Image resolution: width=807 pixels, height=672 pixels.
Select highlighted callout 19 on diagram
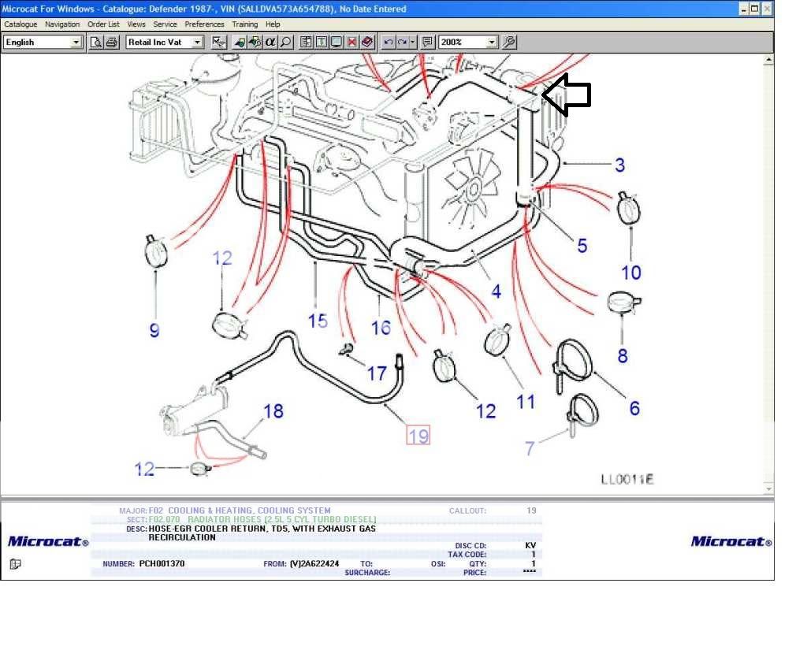[x=418, y=436]
